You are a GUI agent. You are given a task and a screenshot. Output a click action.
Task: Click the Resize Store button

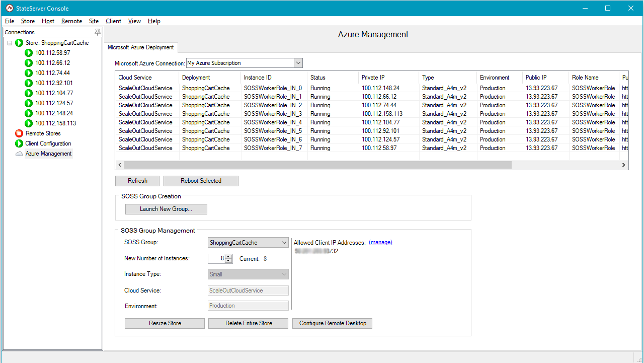coord(165,323)
